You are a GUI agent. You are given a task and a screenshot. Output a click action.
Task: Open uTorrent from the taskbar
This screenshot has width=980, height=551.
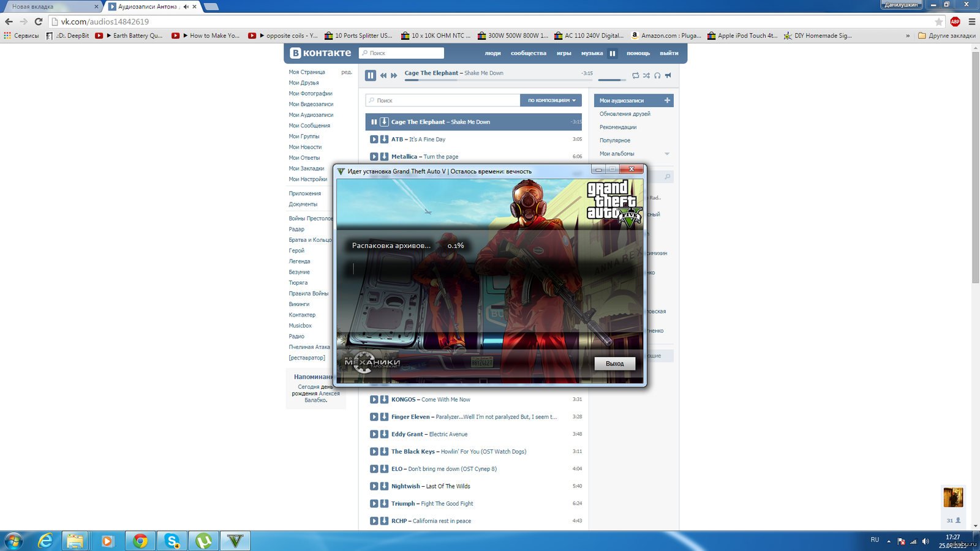point(204,541)
